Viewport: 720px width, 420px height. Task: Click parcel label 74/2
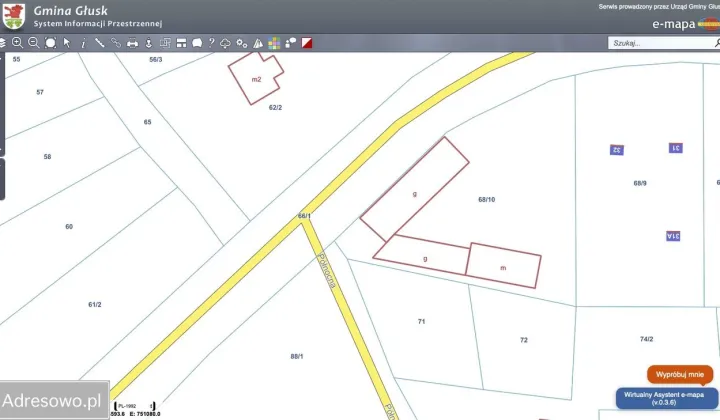[646, 339]
